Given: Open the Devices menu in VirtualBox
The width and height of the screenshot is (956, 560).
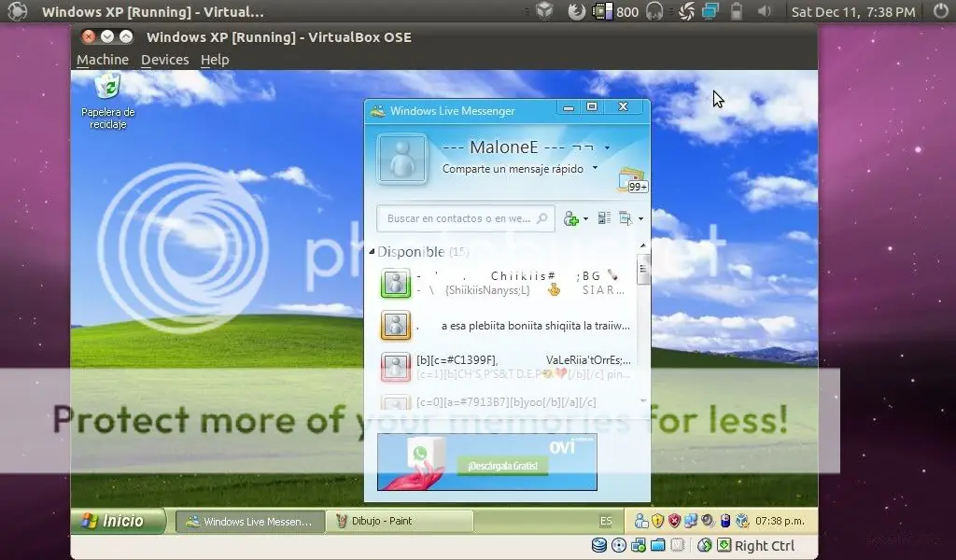Looking at the screenshot, I should [x=164, y=60].
